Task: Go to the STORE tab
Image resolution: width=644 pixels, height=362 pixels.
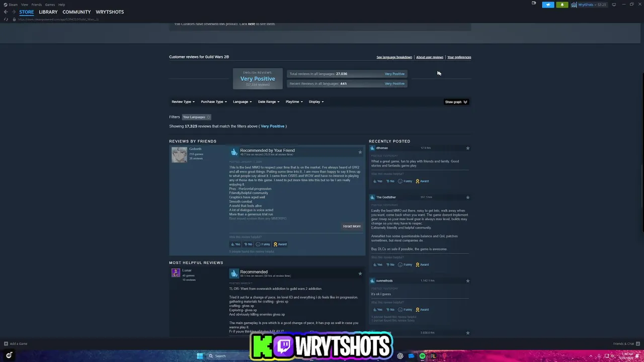Action: [x=27, y=12]
